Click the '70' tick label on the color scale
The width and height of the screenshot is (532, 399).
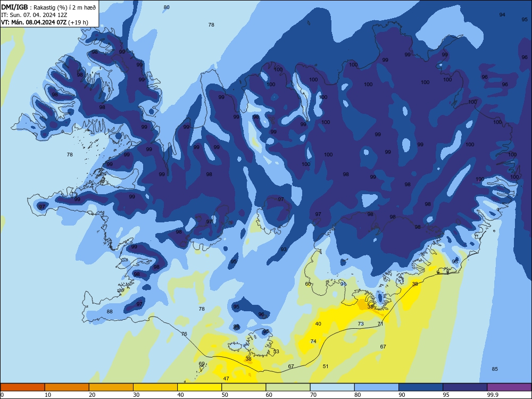click(x=313, y=395)
